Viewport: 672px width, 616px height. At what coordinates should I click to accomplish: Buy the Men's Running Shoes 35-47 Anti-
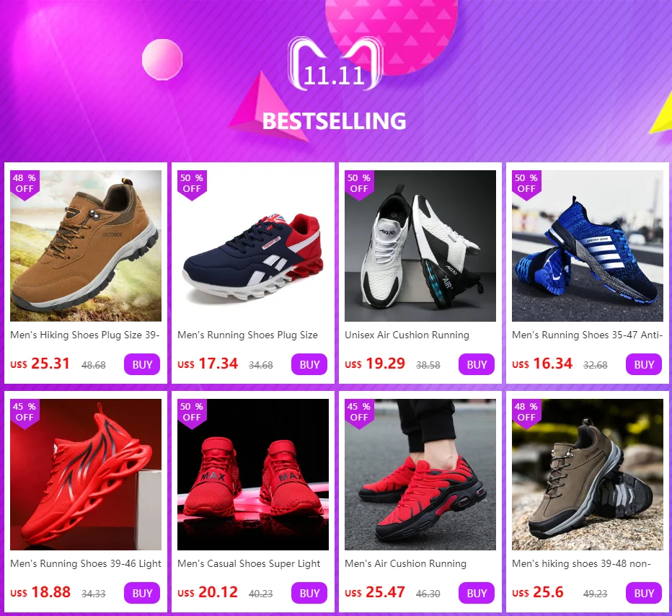[x=644, y=364]
